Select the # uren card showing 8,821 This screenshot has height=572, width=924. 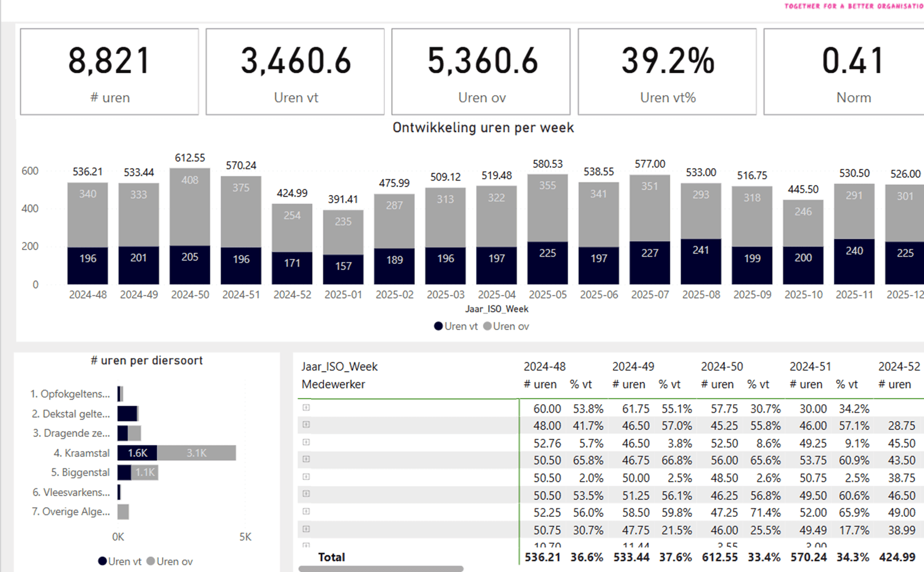coord(109,72)
